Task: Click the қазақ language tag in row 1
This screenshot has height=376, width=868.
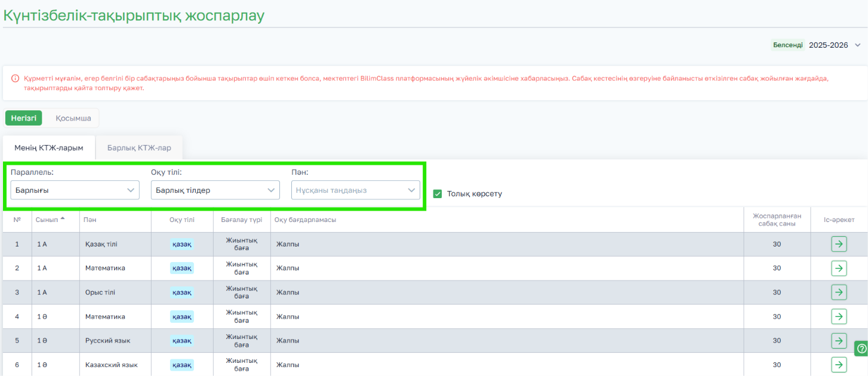Action: pos(182,244)
